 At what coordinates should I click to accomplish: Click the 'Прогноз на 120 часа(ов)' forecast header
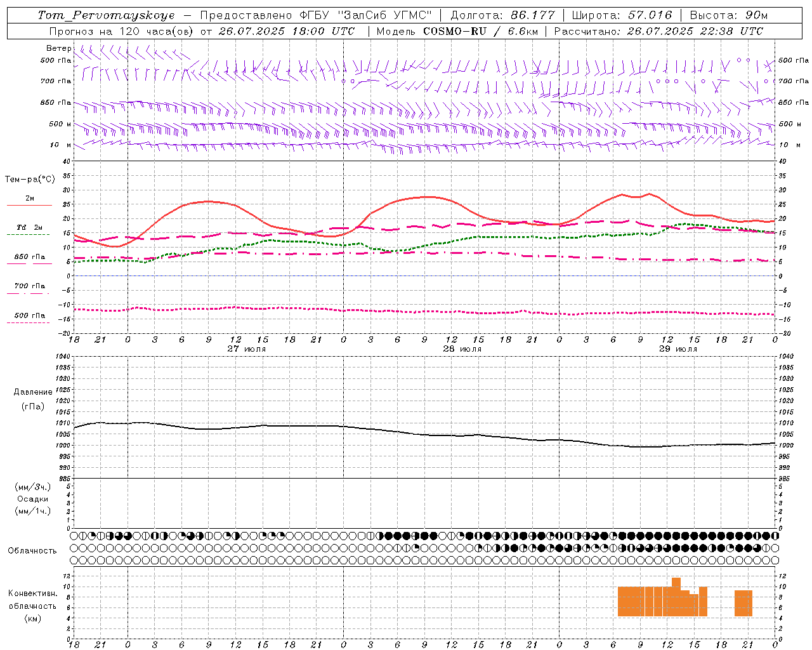pos(122,31)
